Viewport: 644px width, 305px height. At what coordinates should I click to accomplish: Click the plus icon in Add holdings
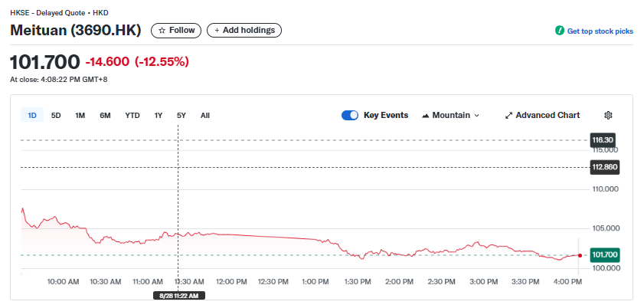point(217,31)
